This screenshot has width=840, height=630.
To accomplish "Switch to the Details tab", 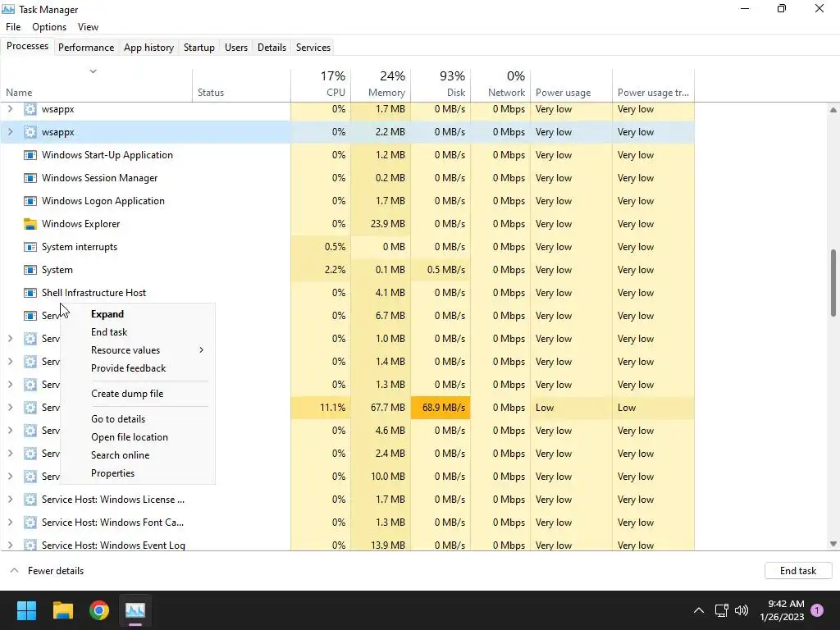I will [x=272, y=47].
